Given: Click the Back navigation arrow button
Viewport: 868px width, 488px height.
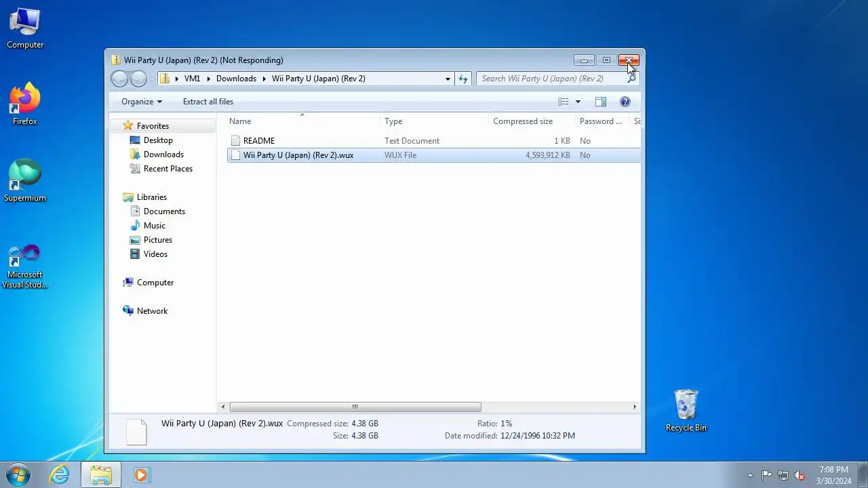Looking at the screenshot, I should (x=119, y=79).
